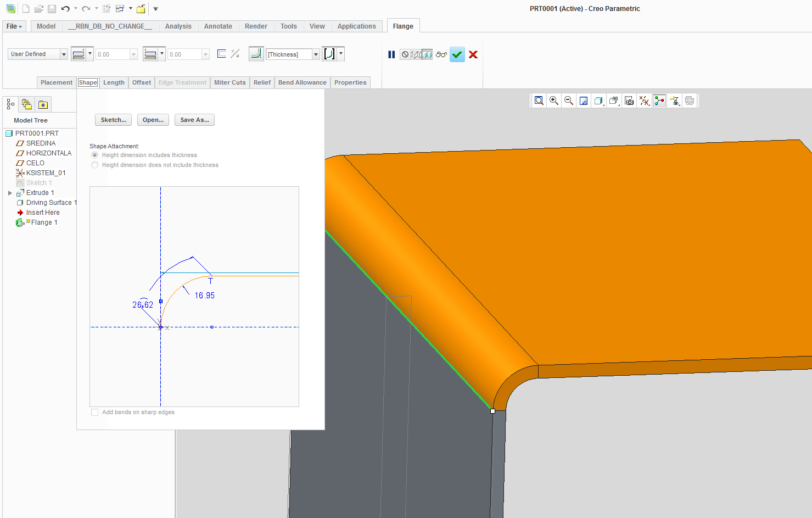The image size is (812, 518).
Task: Switch to the Analysis ribbon tab
Action: coord(178,26)
